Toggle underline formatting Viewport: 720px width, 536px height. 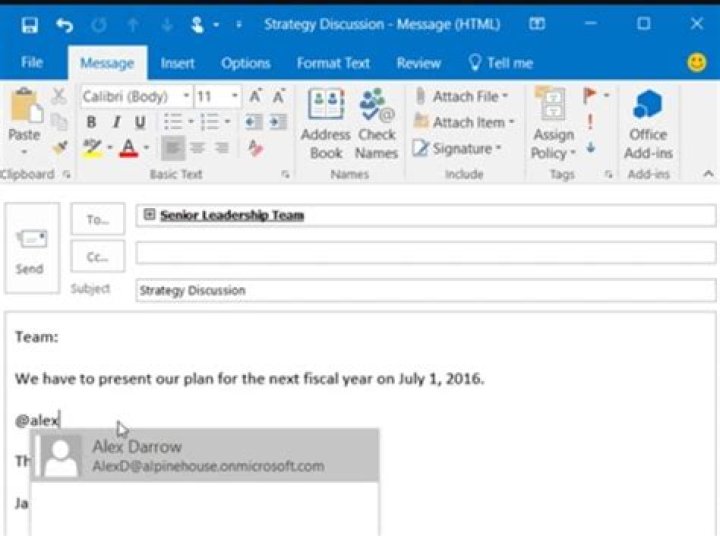pos(141,122)
